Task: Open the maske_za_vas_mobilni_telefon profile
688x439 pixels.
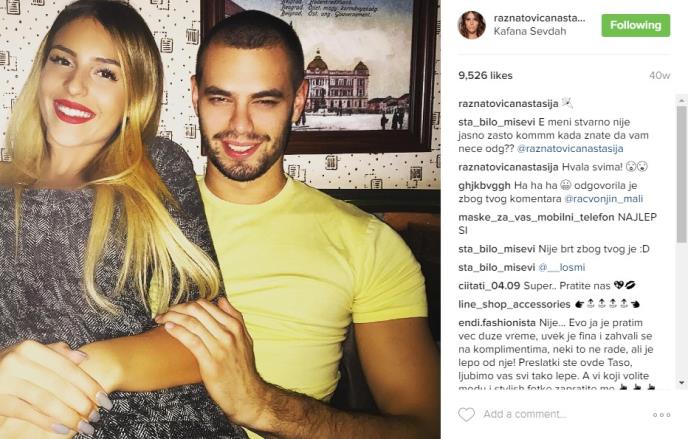Action: [536, 217]
